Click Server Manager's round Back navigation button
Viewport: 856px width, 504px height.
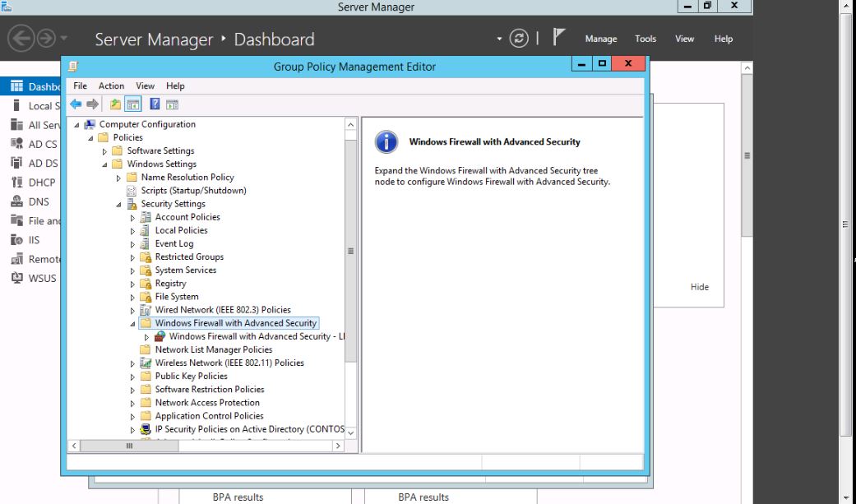(21, 38)
